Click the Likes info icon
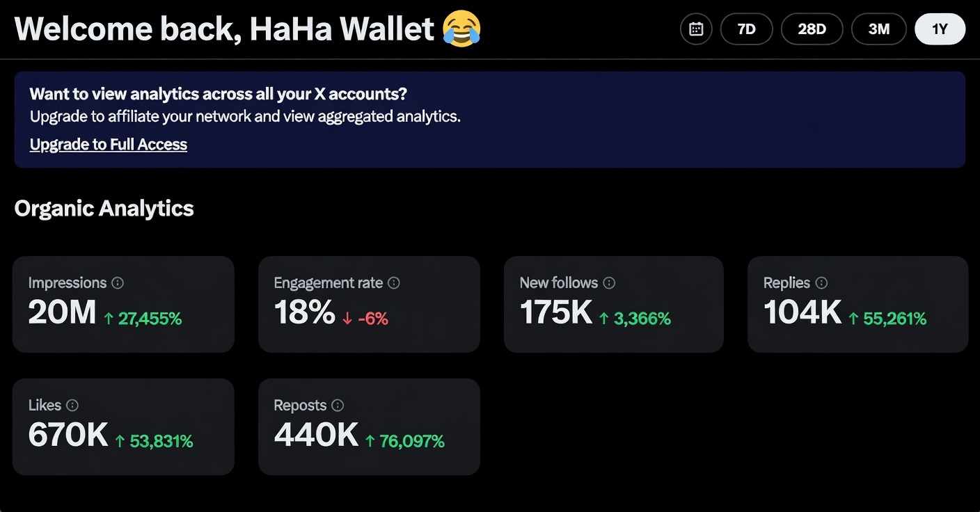Image resolution: width=980 pixels, height=512 pixels. click(73, 406)
